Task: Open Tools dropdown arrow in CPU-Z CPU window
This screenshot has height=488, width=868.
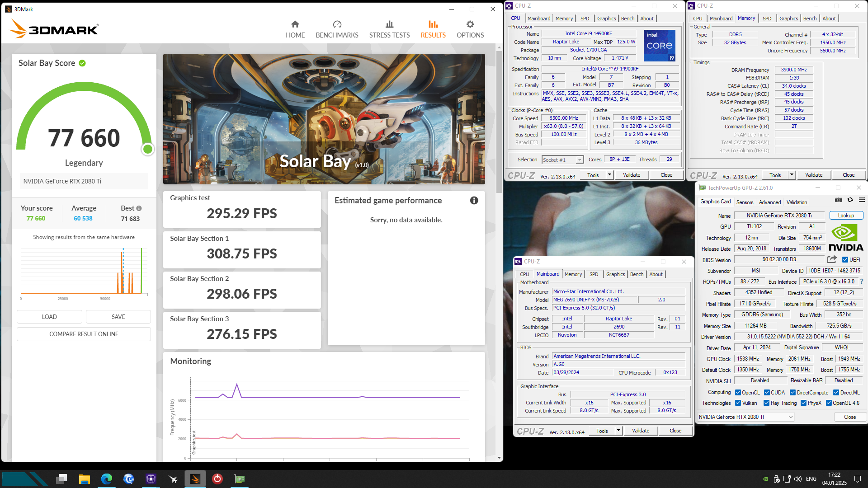Action: coord(609,175)
